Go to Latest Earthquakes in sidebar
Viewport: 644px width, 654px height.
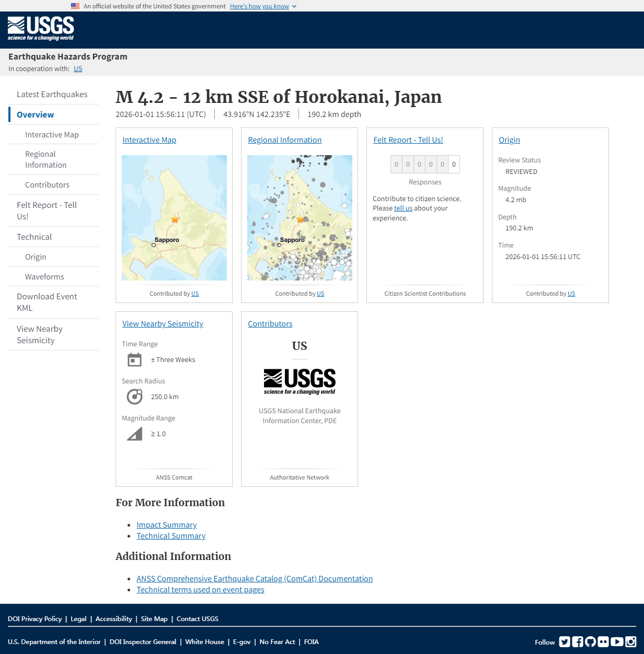pos(52,94)
